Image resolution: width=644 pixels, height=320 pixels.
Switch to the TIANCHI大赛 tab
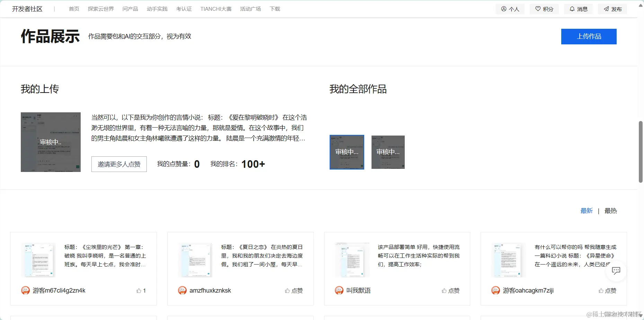pos(215,9)
